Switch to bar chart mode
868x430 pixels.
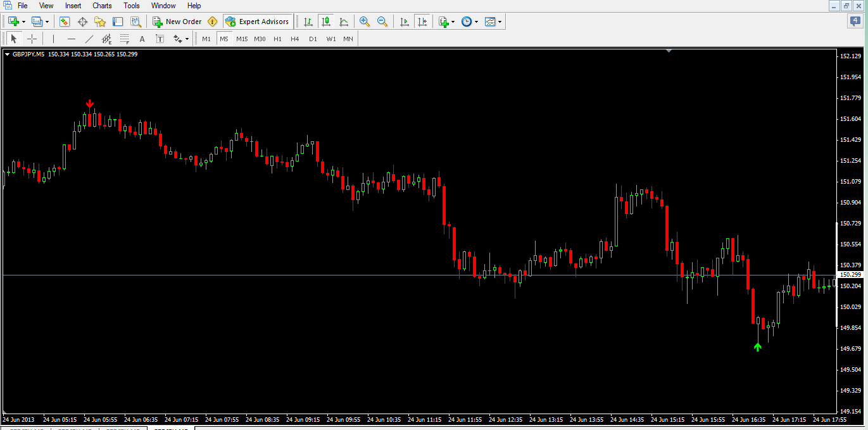pos(308,22)
